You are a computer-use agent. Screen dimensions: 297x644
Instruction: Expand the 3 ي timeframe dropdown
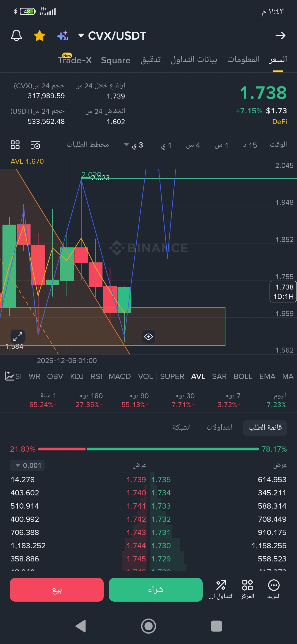coord(134,145)
